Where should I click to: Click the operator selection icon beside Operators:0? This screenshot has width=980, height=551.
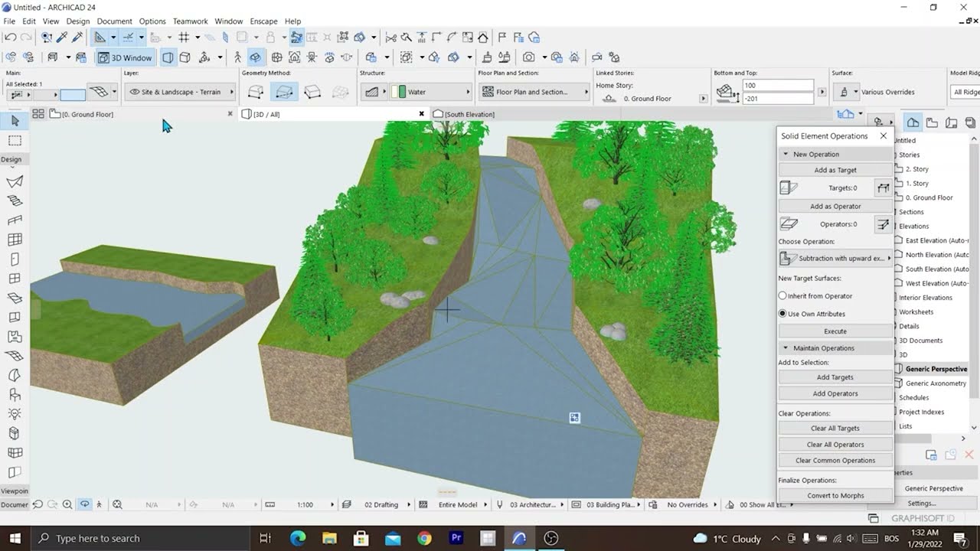883,224
